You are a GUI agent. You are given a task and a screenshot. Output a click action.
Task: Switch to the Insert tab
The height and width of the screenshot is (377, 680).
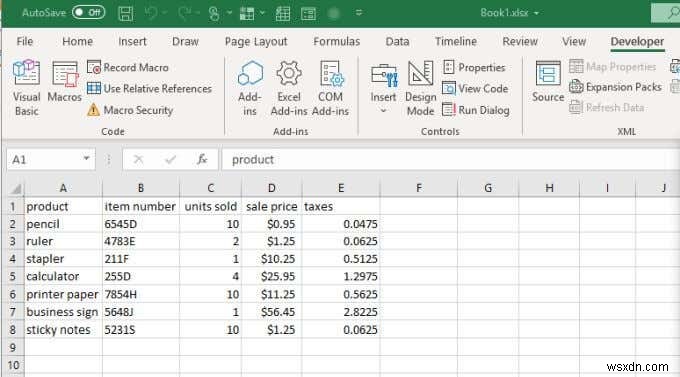click(x=132, y=41)
